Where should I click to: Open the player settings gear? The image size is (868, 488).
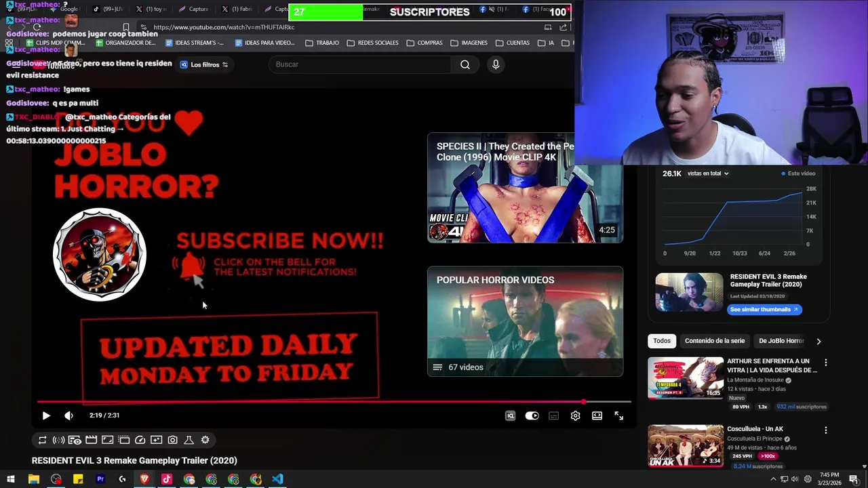coord(575,415)
